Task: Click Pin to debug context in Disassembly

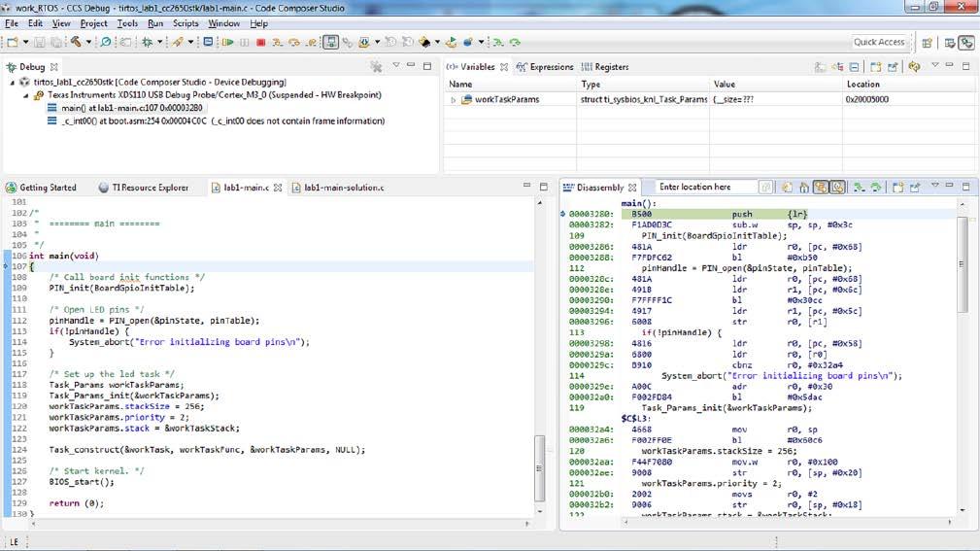Action: (915, 187)
